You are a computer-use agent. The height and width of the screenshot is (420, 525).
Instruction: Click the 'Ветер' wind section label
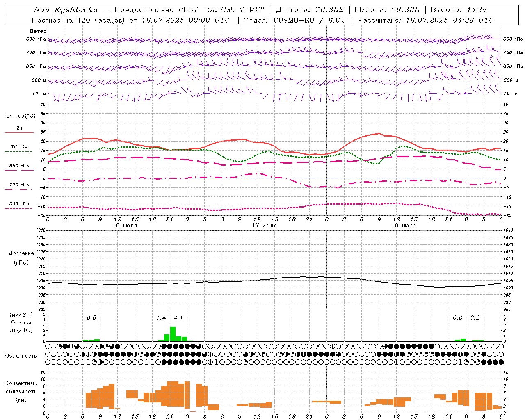click(38, 31)
